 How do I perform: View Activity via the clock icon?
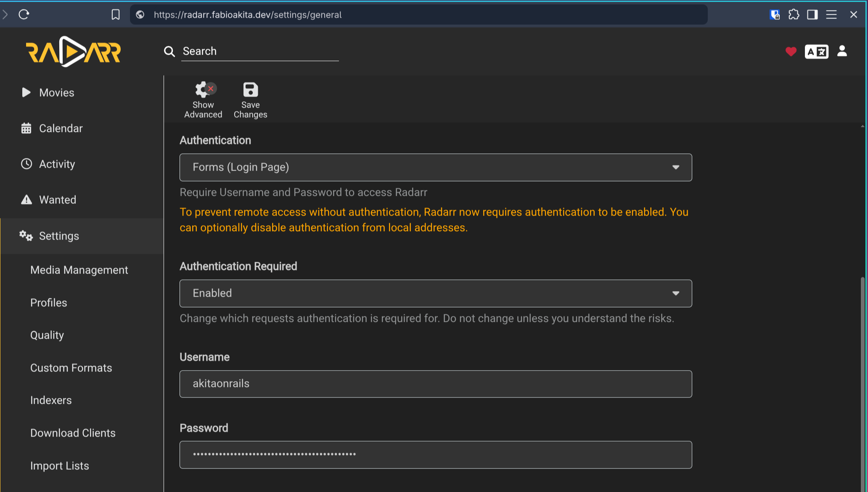(26, 164)
